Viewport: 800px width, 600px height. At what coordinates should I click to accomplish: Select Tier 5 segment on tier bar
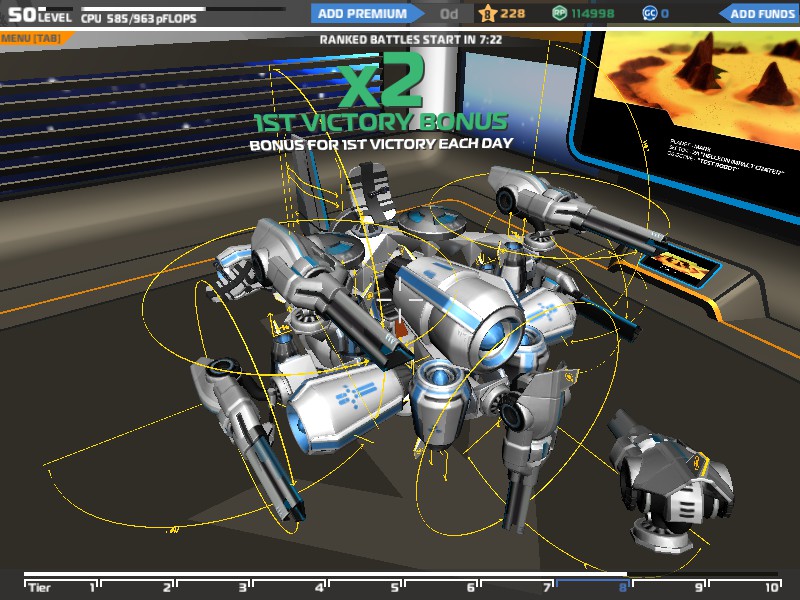[x=365, y=587]
